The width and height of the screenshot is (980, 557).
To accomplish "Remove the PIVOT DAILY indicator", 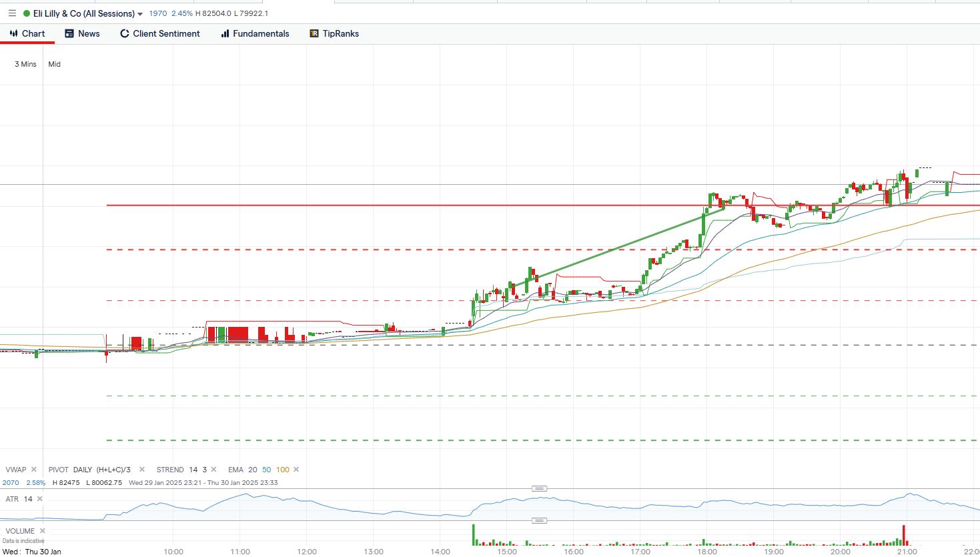I will point(142,470).
